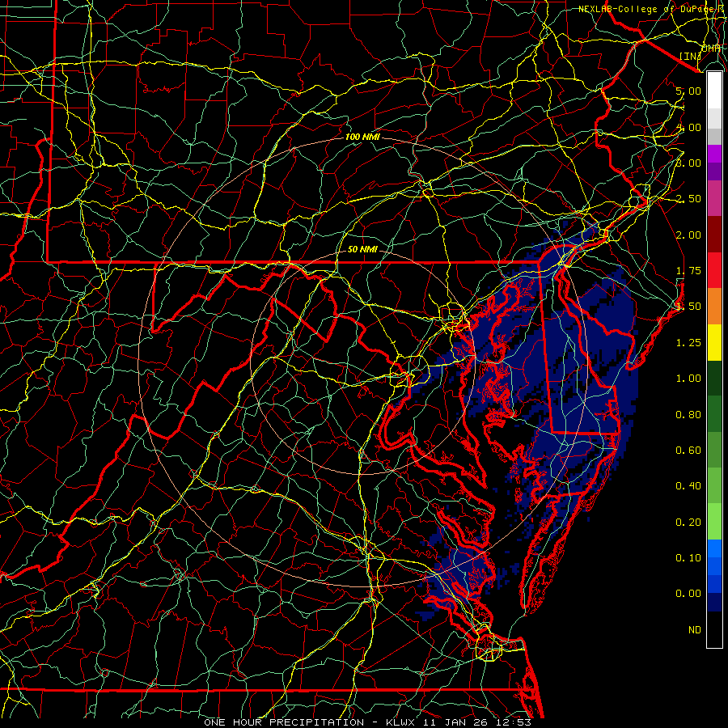Click the [IN] units label above legend

pos(690,56)
